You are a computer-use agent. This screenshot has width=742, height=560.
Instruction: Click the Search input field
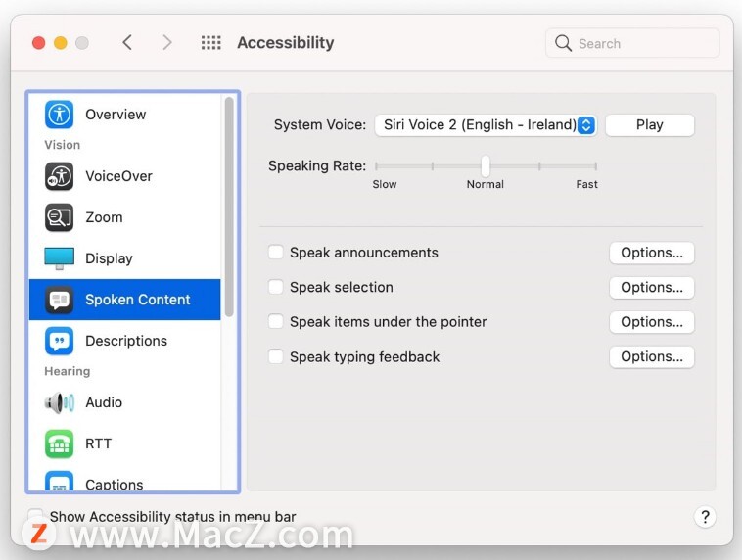632,43
